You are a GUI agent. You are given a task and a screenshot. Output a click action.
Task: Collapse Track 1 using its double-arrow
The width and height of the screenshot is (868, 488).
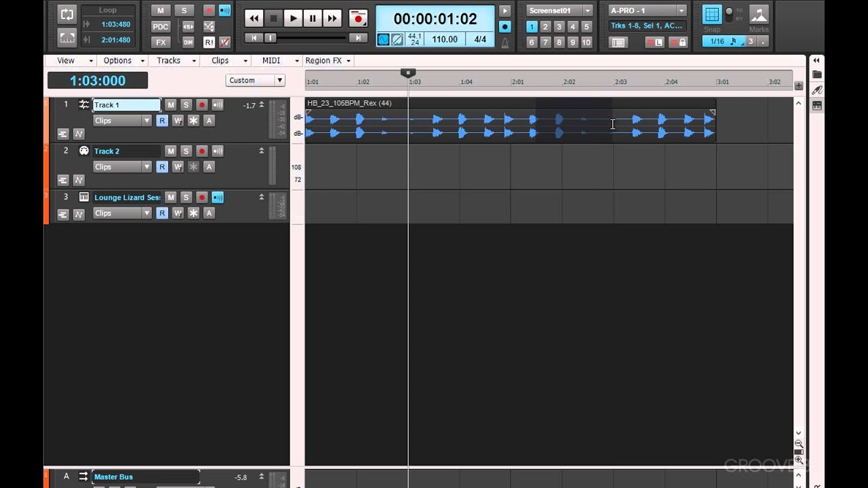point(262,104)
